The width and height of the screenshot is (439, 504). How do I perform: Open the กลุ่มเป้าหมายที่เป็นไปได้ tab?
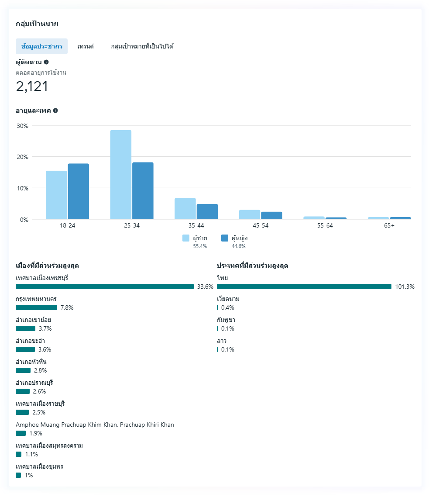[x=142, y=46]
